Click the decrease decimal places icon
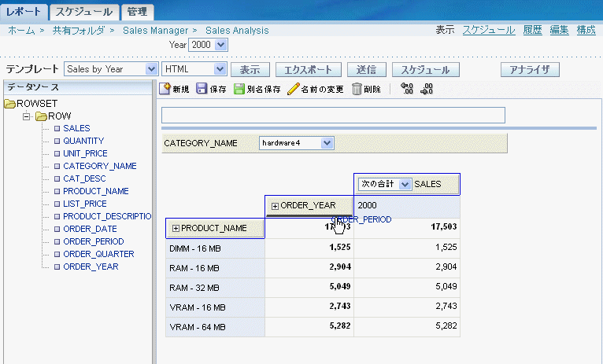Image resolution: width=603 pixels, height=364 pixels. pos(427,89)
